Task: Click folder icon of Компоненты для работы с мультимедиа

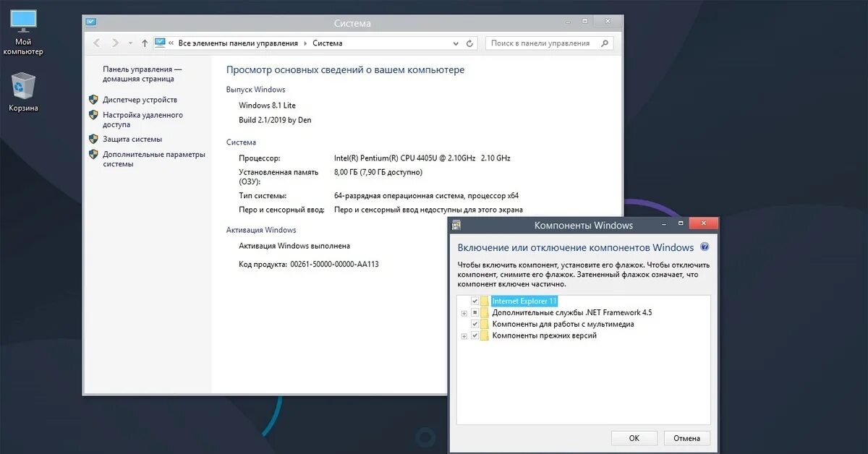Action: [x=485, y=324]
